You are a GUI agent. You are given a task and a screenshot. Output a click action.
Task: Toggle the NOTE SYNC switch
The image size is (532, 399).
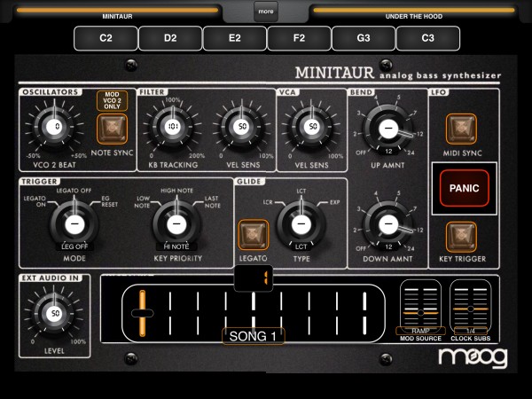point(112,129)
